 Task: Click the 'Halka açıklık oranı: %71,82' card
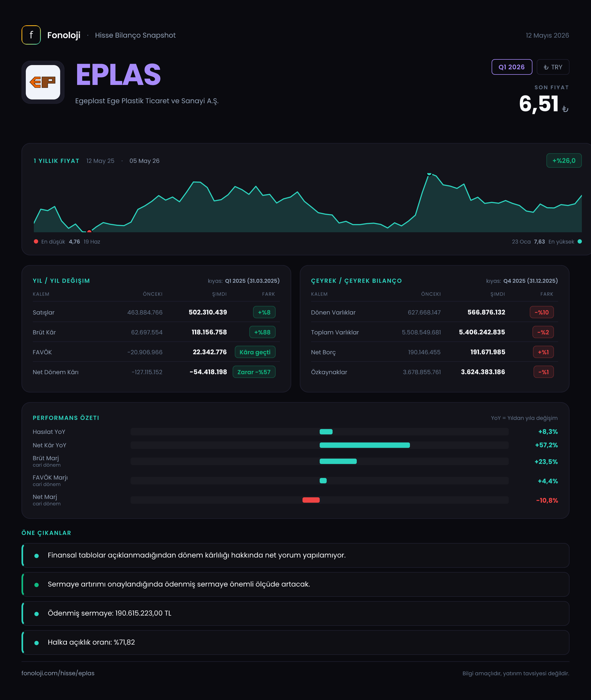pos(295,642)
